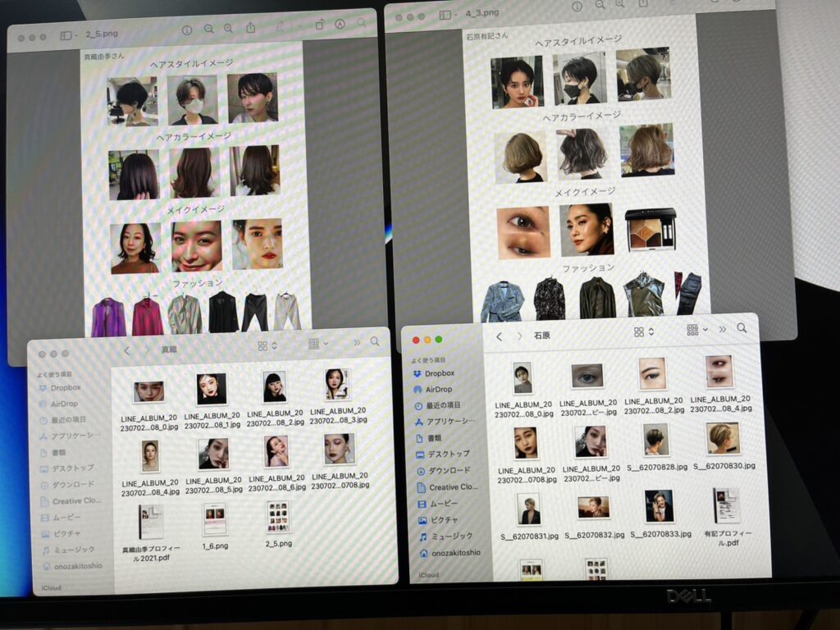
Task: Select AirDrop in 石原 Finder sidebar
Action: [x=433, y=390]
